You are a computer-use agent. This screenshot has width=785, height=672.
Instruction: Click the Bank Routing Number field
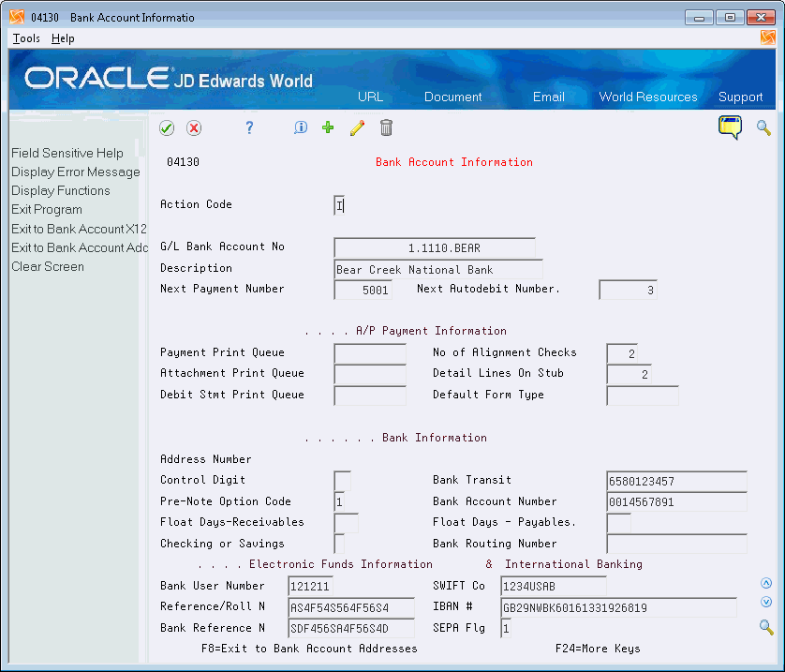click(676, 545)
